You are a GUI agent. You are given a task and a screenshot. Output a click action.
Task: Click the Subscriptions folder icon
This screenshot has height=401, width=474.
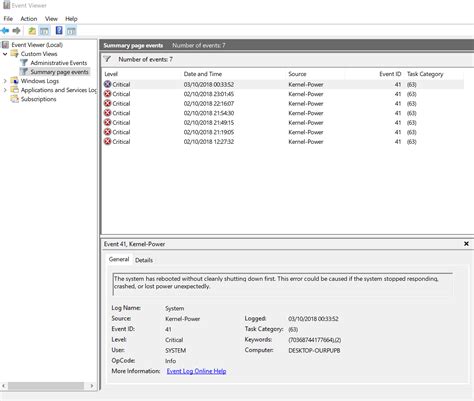coord(15,99)
